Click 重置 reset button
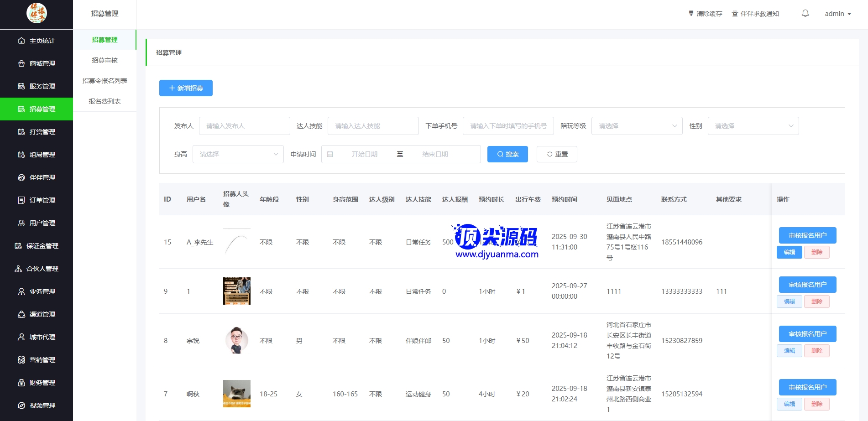This screenshot has height=421, width=868. [557, 154]
